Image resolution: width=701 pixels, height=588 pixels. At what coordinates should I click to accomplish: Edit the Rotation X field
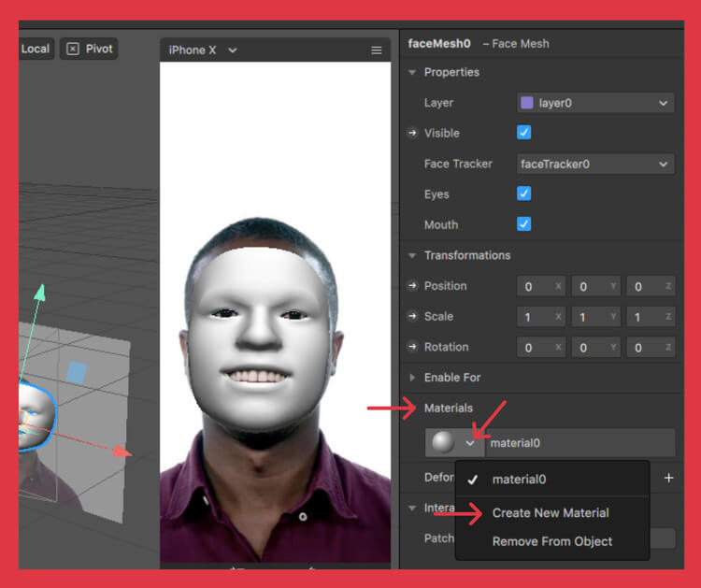(541, 348)
